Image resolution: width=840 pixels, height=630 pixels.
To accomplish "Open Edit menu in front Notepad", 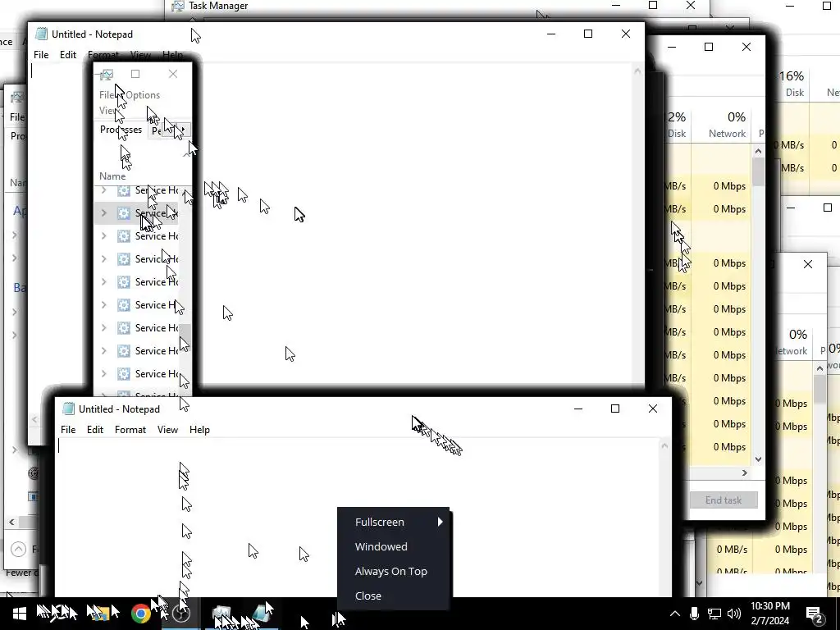I will 95,430.
